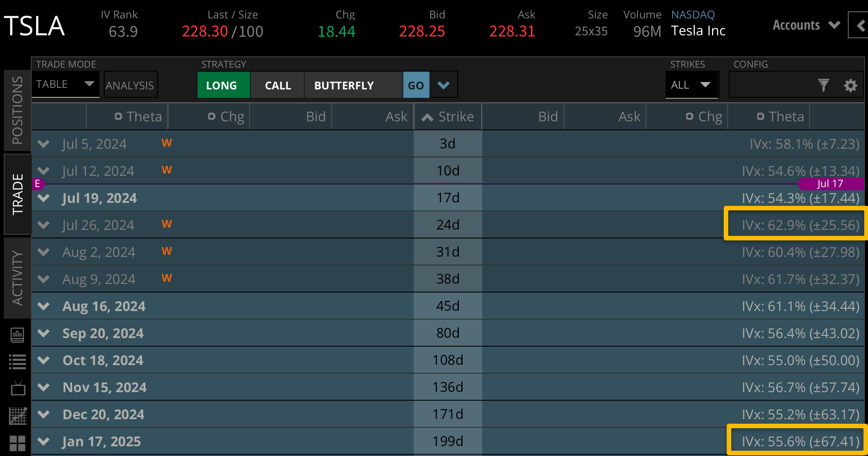Open the curve analysis grid icon
868x456 pixels.
(x=17, y=415)
